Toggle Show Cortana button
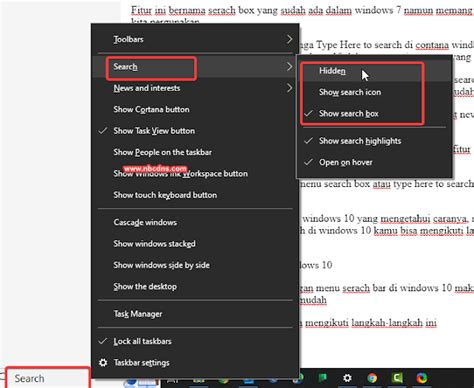This screenshot has width=474, height=388. (195, 110)
